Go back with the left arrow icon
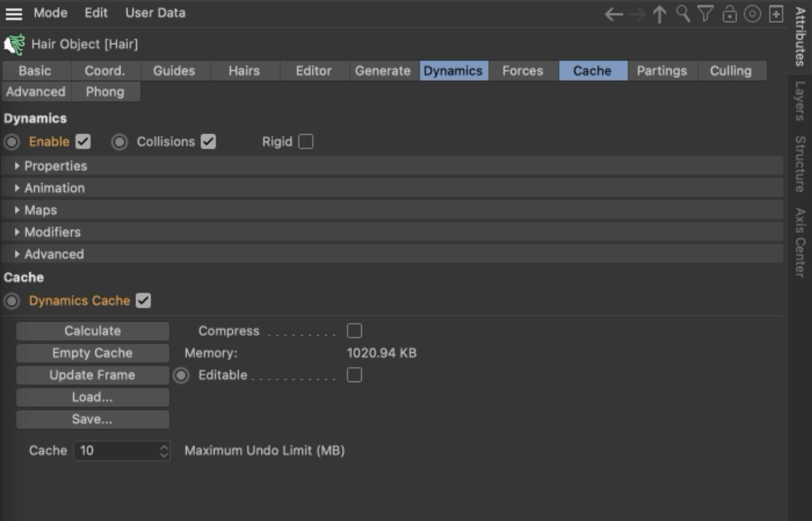Image resolution: width=812 pixels, height=521 pixels. click(614, 14)
